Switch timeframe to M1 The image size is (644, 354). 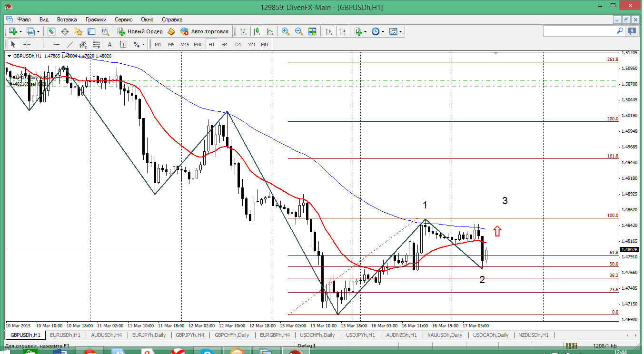(158, 44)
